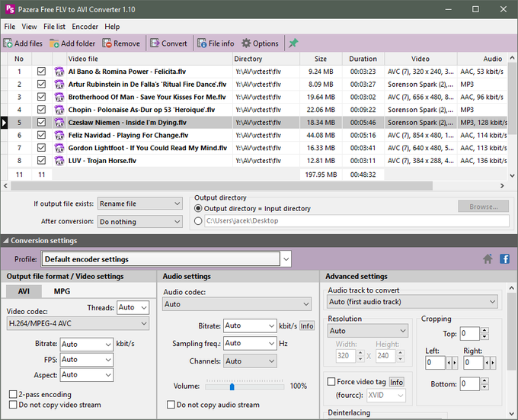The width and height of the screenshot is (518, 420).
Task: Click the file list horizontal scrollbar
Action: click(x=222, y=186)
